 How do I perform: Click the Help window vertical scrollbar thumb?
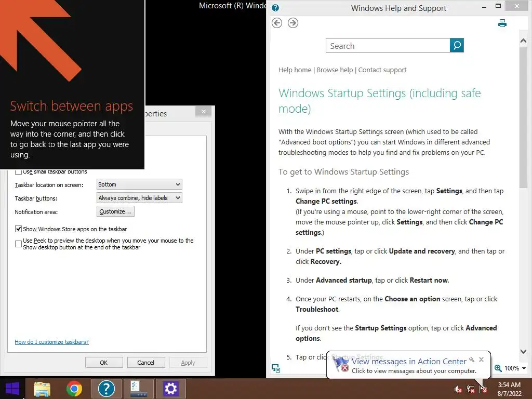point(524,117)
